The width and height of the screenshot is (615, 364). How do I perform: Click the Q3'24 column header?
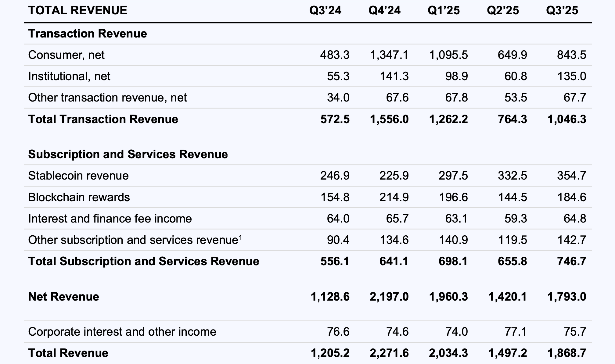pos(325,11)
